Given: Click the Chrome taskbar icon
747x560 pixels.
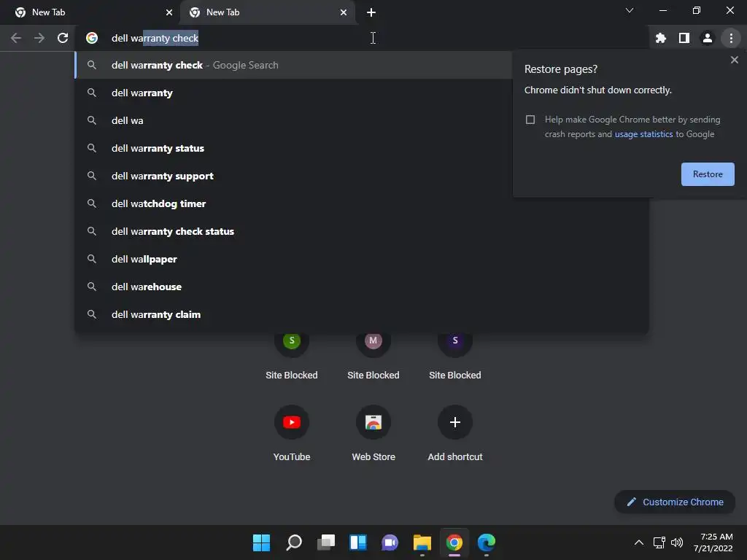Looking at the screenshot, I should (x=454, y=542).
